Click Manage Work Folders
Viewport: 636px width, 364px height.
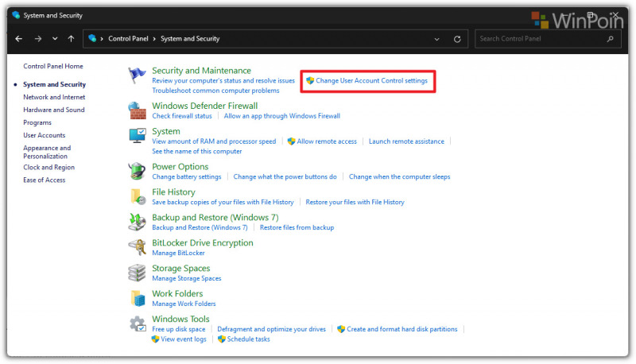(184, 304)
